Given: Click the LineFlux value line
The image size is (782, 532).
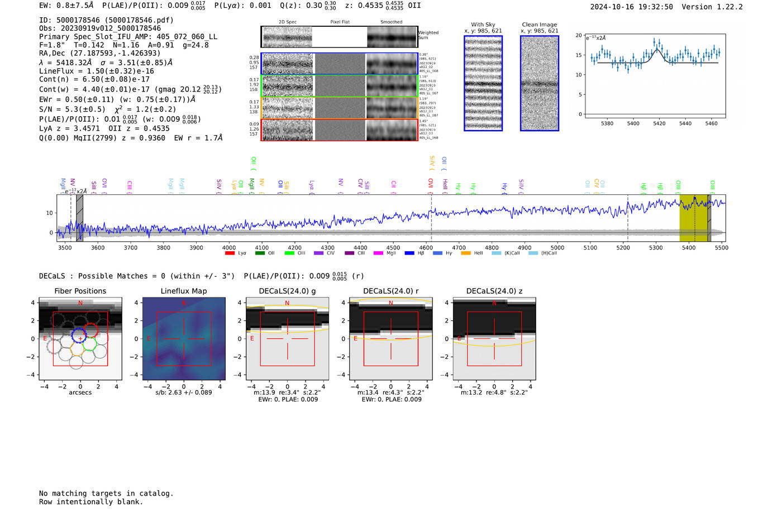Looking at the screenshot, I should (x=97, y=71).
